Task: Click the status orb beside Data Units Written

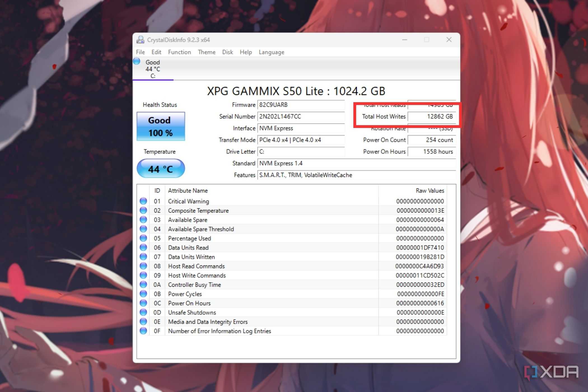Action: pyautogui.click(x=143, y=256)
